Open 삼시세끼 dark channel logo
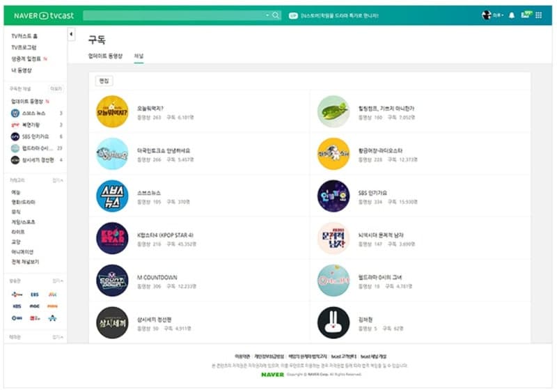The height and width of the screenshot is (392, 557). point(112,322)
